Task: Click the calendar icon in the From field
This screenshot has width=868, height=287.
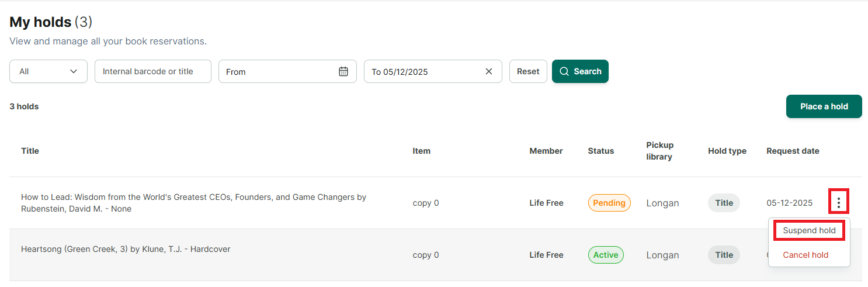Action: [343, 71]
